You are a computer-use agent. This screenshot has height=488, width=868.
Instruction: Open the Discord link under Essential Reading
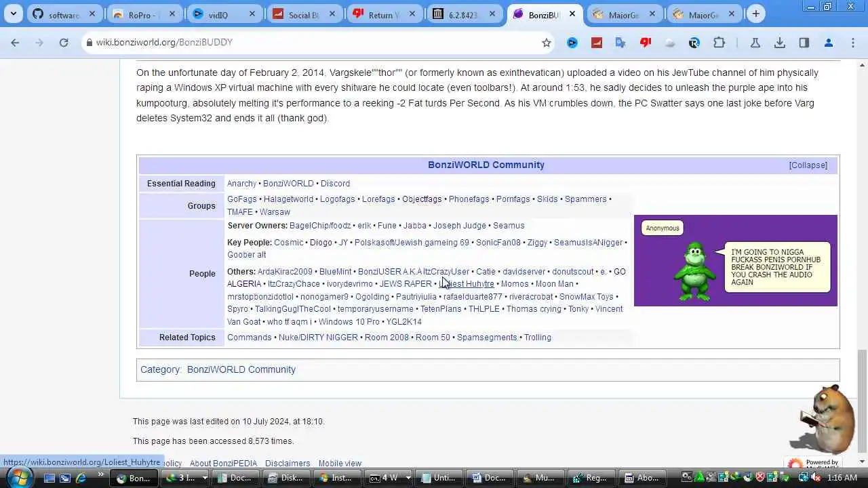pos(335,184)
